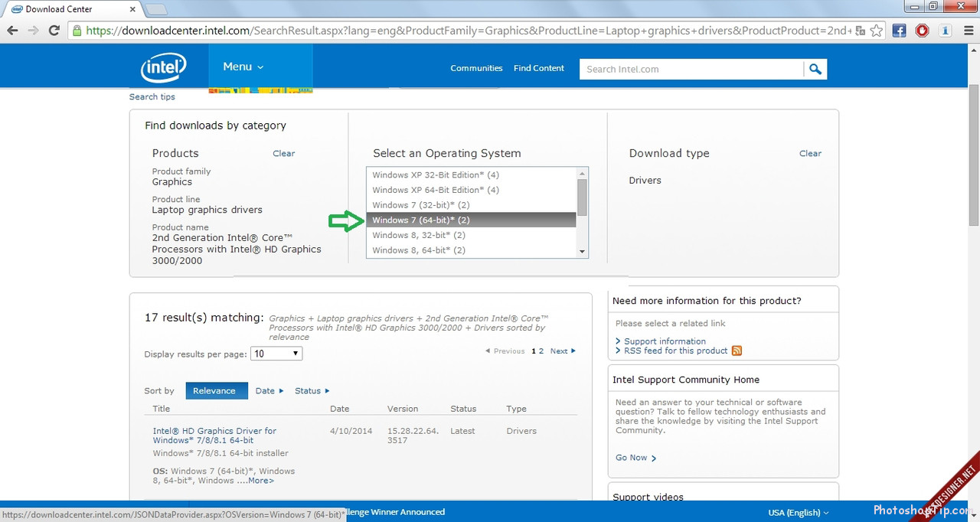
Task: Click the Laptop graphics drivers product line
Action: point(207,210)
